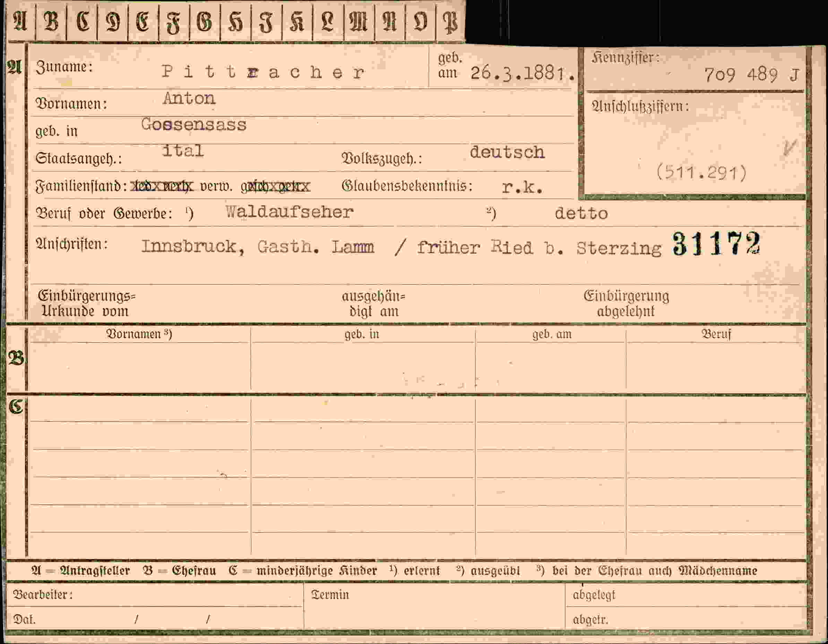Click the 'Einbürgerung abgelehnt' label
The image size is (828, 644).
tap(626, 303)
